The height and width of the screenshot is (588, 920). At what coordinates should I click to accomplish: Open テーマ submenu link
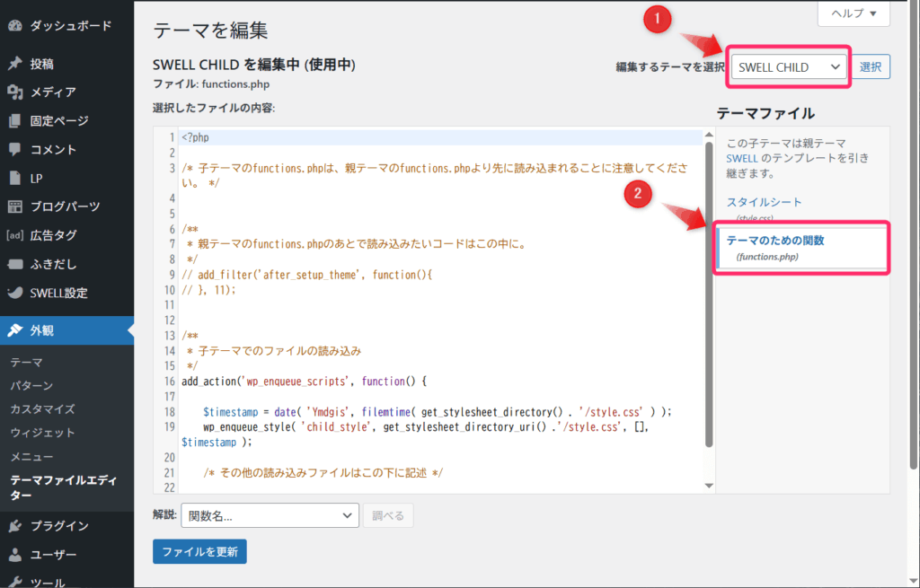point(26,363)
